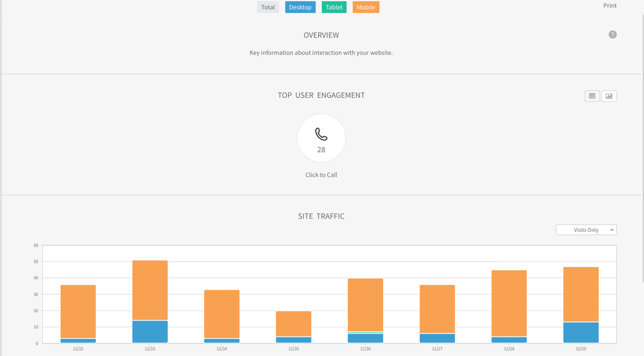The width and height of the screenshot is (644, 356).
Task: Switch to table view icon
Action: [x=592, y=96]
